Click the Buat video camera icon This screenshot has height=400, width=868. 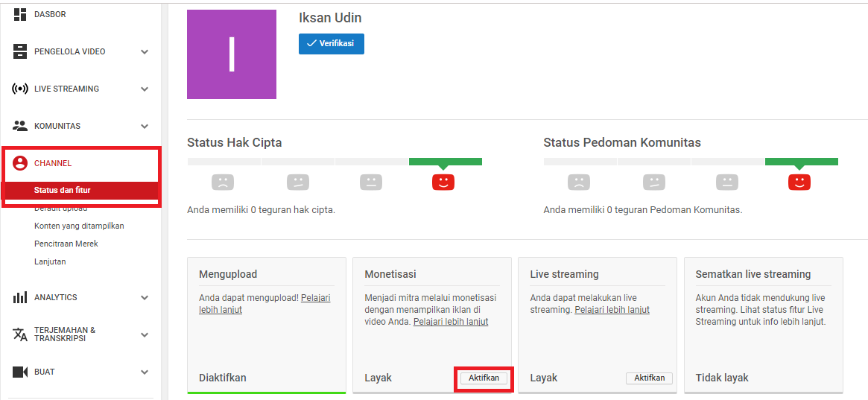(20, 372)
